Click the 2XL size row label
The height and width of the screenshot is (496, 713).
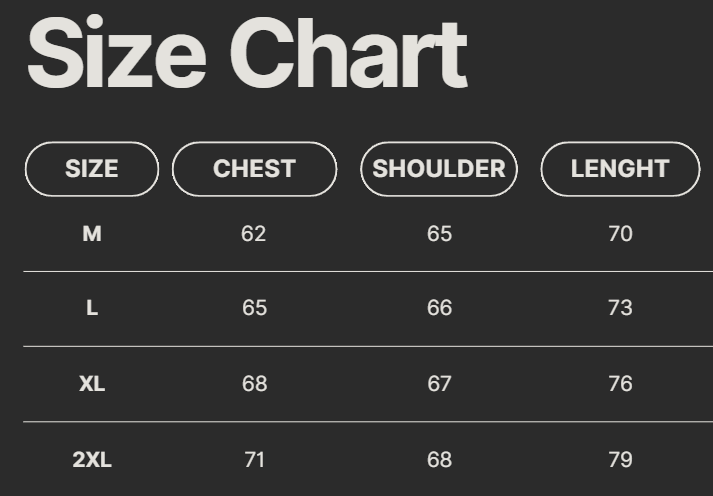click(x=92, y=460)
